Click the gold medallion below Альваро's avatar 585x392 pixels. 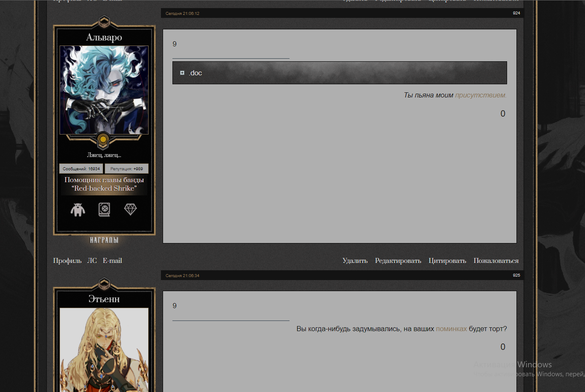pyautogui.click(x=103, y=140)
